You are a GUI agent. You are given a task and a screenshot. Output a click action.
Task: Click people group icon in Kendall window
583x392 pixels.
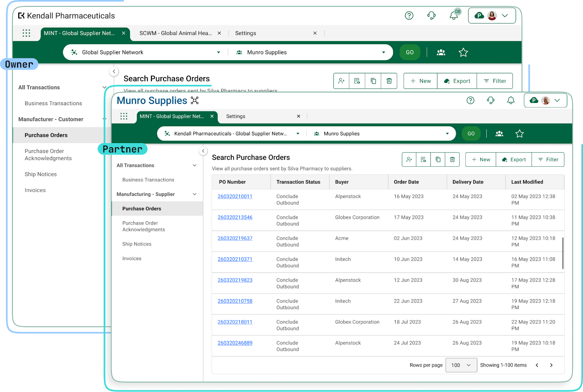pos(441,52)
